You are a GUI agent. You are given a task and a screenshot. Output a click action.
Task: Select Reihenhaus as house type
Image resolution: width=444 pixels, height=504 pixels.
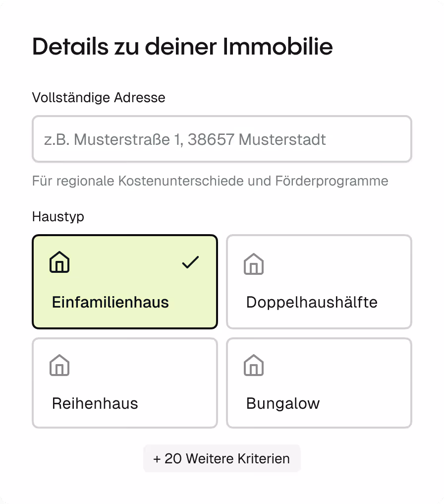click(x=124, y=382)
